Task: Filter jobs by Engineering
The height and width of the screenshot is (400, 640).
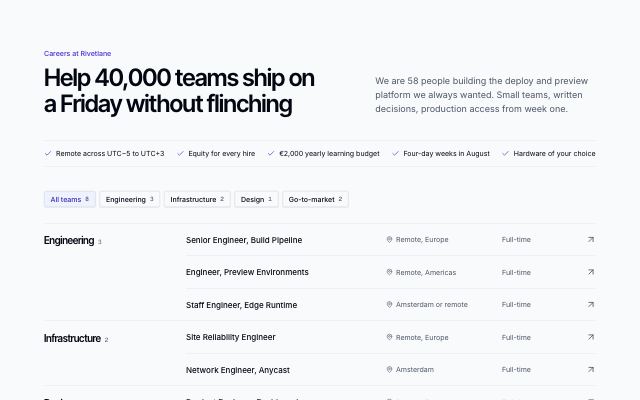Action: tap(129, 200)
